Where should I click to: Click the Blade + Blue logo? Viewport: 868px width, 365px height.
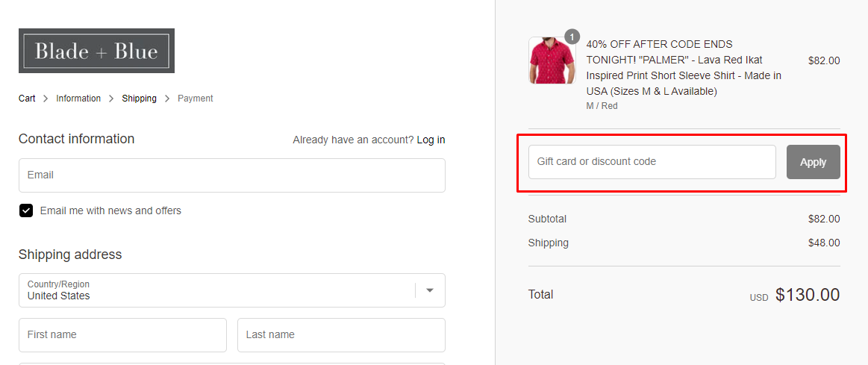tap(96, 51)
